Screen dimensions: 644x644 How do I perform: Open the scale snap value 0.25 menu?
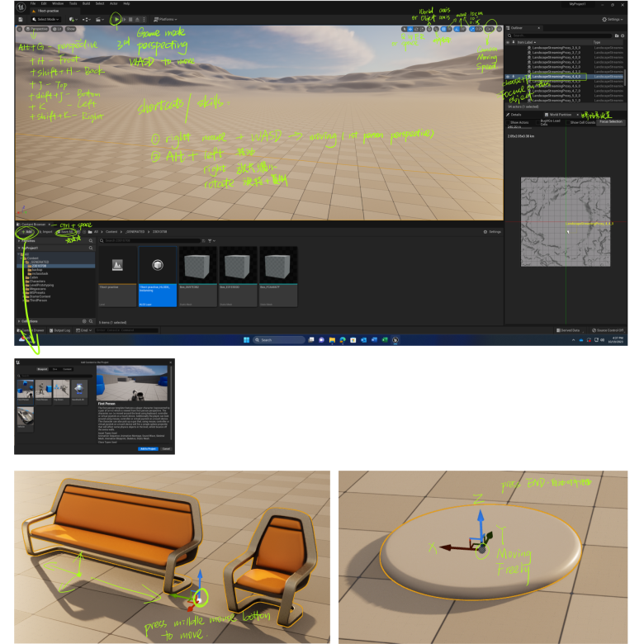click(479, 29)
